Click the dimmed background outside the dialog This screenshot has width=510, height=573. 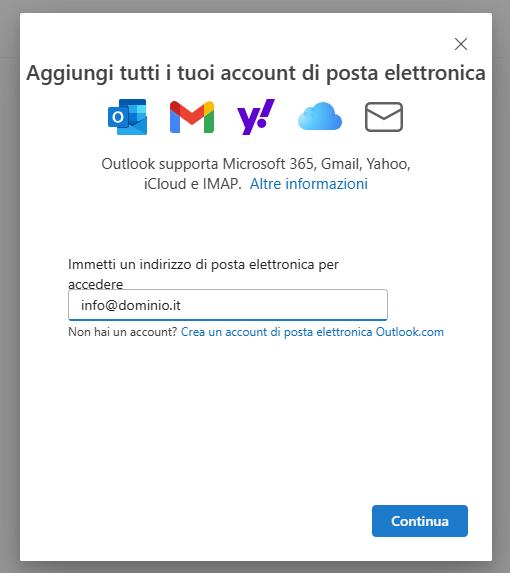[9, 286]
